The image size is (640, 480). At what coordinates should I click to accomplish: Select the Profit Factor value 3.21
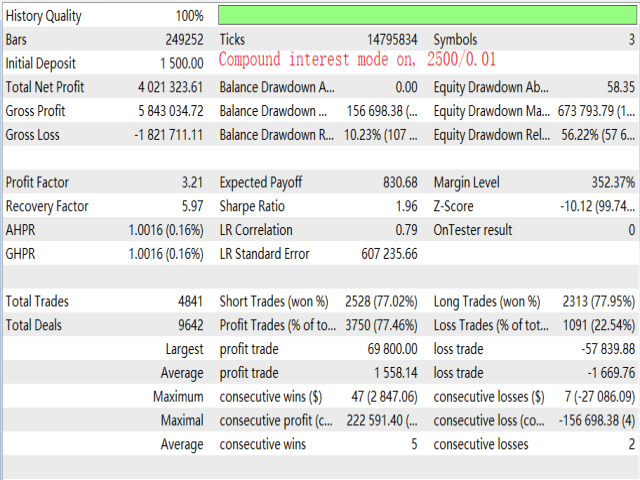(x=192, y=182)
